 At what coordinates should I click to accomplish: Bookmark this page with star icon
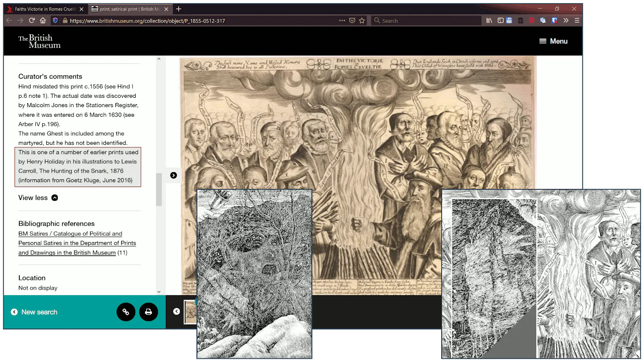click(362, 21)
